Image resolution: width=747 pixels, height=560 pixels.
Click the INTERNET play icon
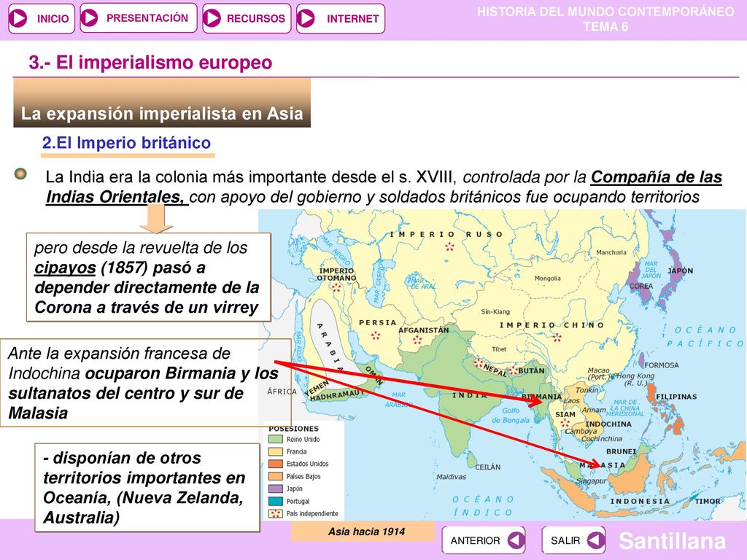(306, 18)
